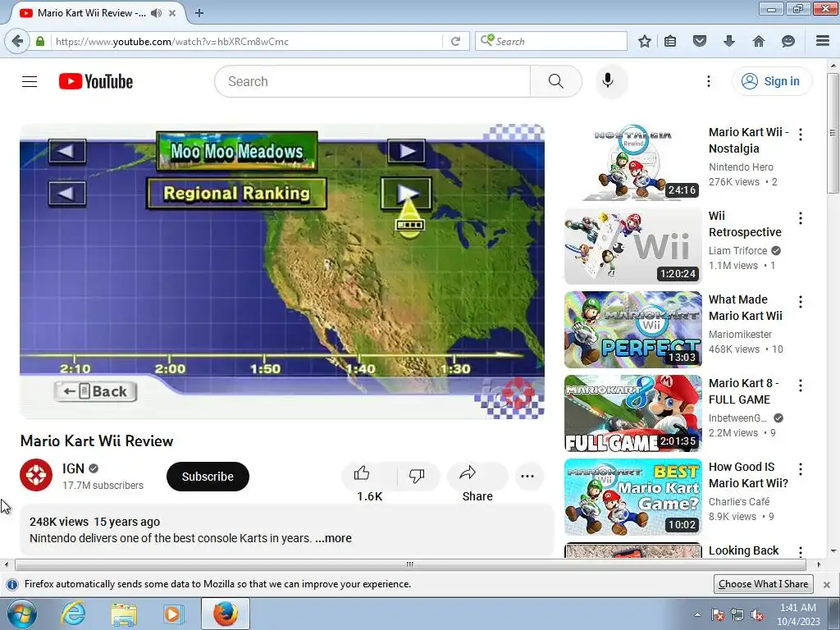Click the muted volume tray icon
This screenshot has height=630, width=840.
[x=757, y=615]
